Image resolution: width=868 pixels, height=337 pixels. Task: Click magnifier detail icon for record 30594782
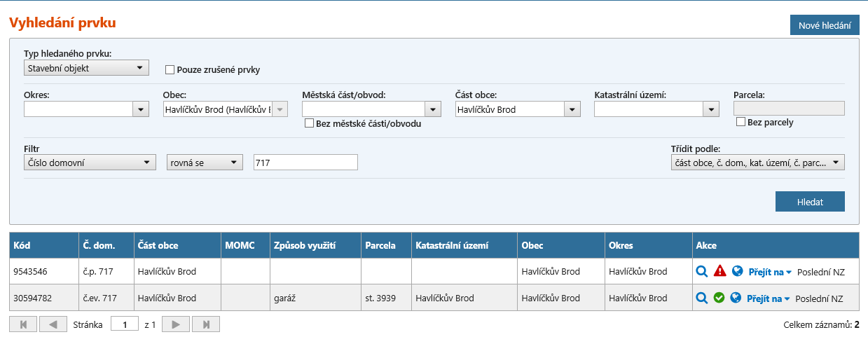tap(701, 298)
